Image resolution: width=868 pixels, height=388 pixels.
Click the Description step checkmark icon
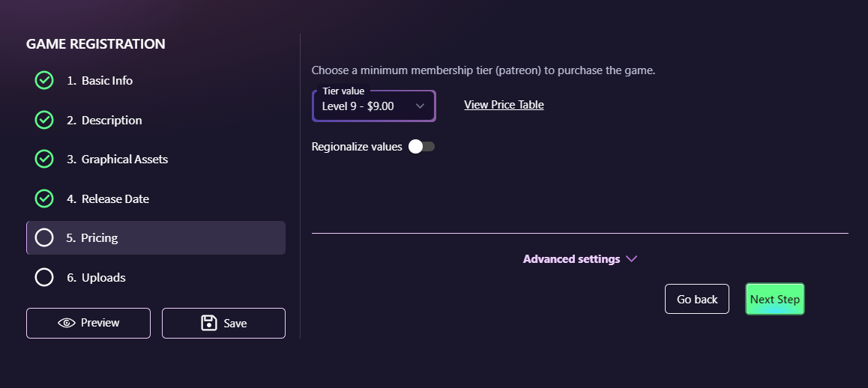click(44, 120)
